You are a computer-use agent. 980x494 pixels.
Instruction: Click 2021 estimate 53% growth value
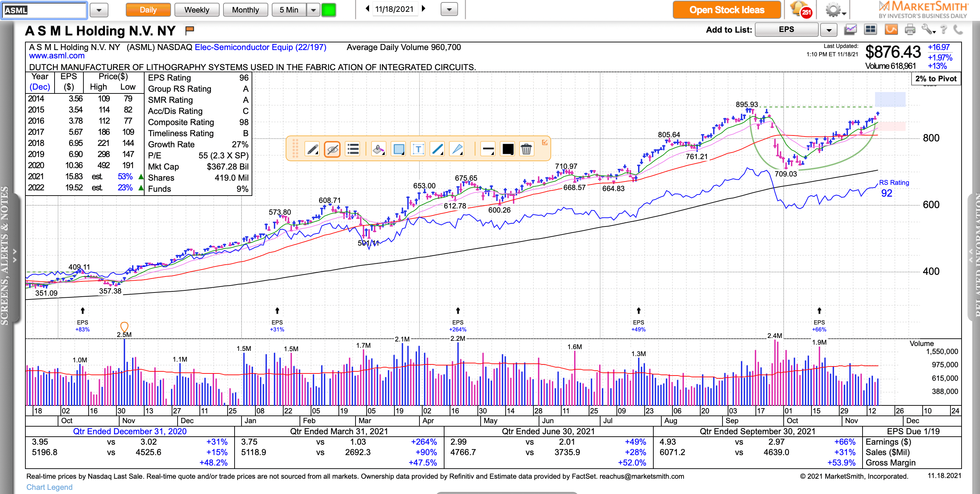point(125,176)
